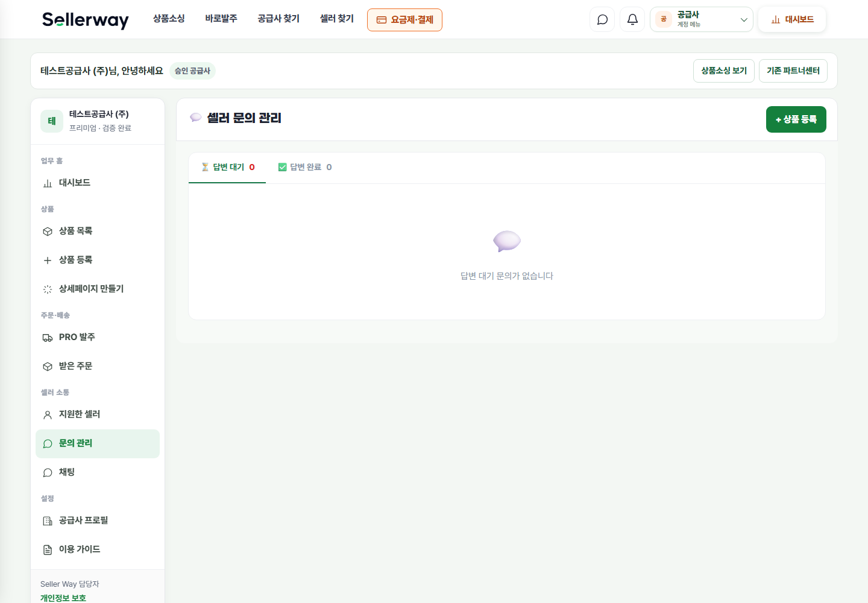Viewport: 868px width, 603px height.
Task: Open the chat bubble icon in the top bar
Action: point(602,19)
